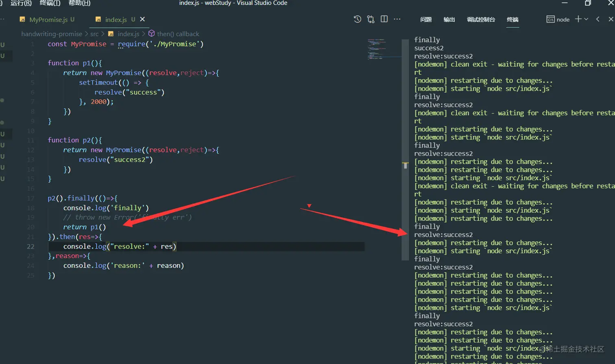
Task: Restore down the Visual Studio Code window
Action: pos(588,3)
